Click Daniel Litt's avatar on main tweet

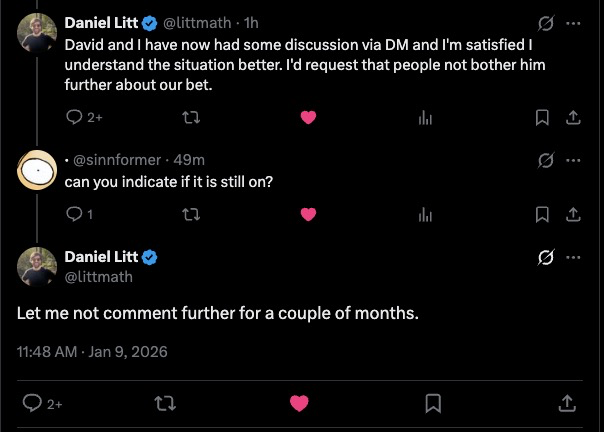38,265
